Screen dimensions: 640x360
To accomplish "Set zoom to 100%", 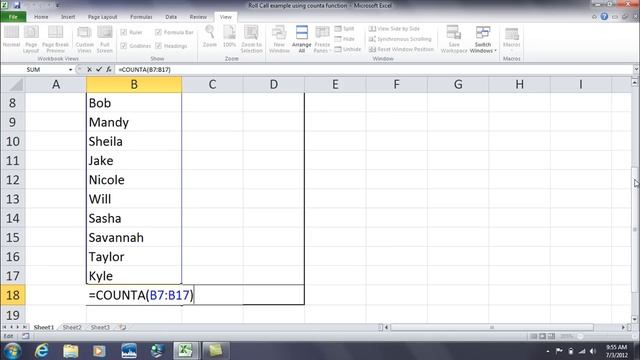I will (229, 37).
